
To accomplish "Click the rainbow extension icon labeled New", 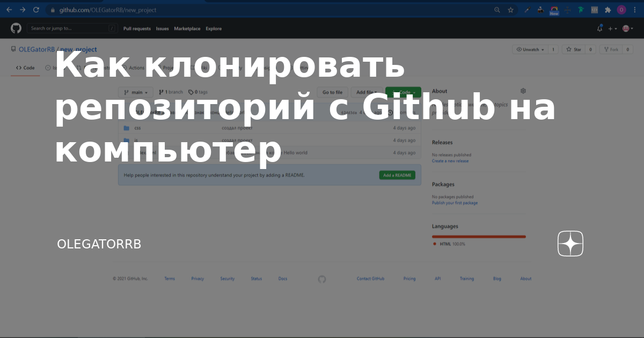I will pos(554,10).
